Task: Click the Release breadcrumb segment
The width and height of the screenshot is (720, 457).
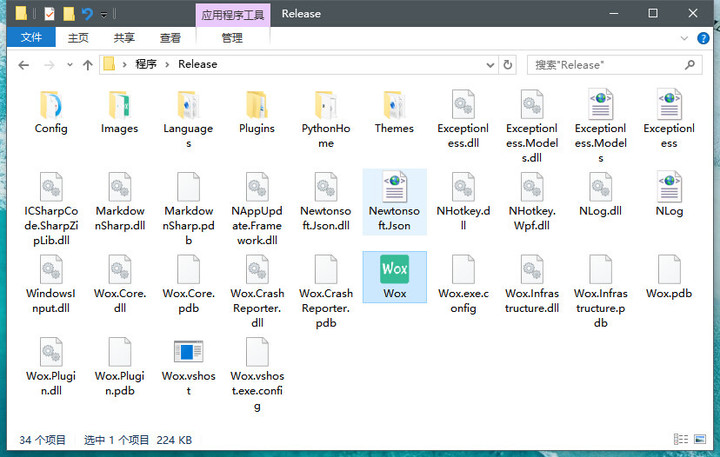Action: (x=197, y=64)
